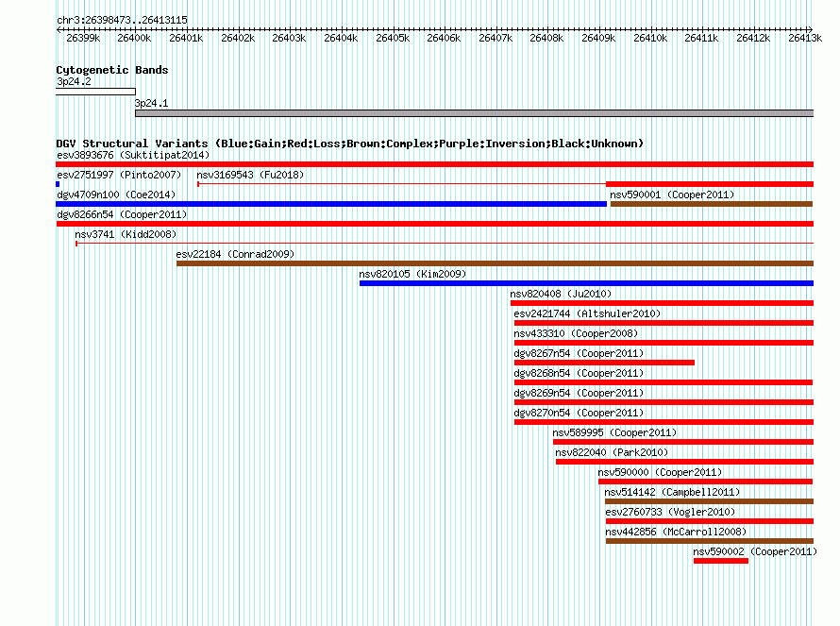Click the blue nsv820105 gain bar
Viewport: 840px width, 626px height.
point(586,283)
